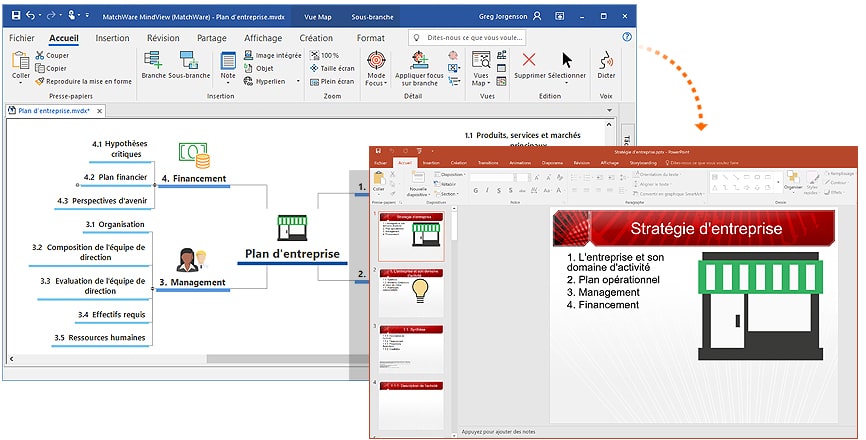Select the 4. Financement branch

click(194, 178)
